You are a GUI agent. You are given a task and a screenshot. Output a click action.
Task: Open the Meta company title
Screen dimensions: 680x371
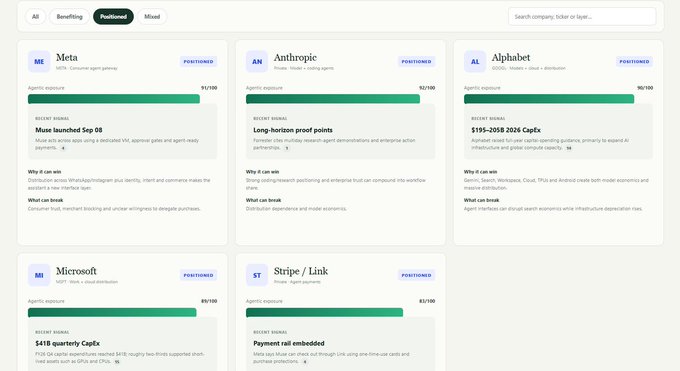(67, 57)
